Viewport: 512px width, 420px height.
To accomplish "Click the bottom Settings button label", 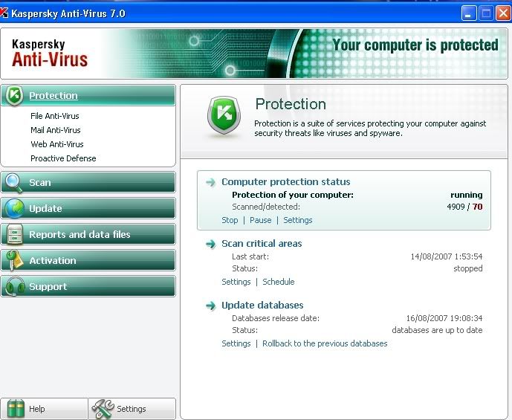I will coord(132,409).
